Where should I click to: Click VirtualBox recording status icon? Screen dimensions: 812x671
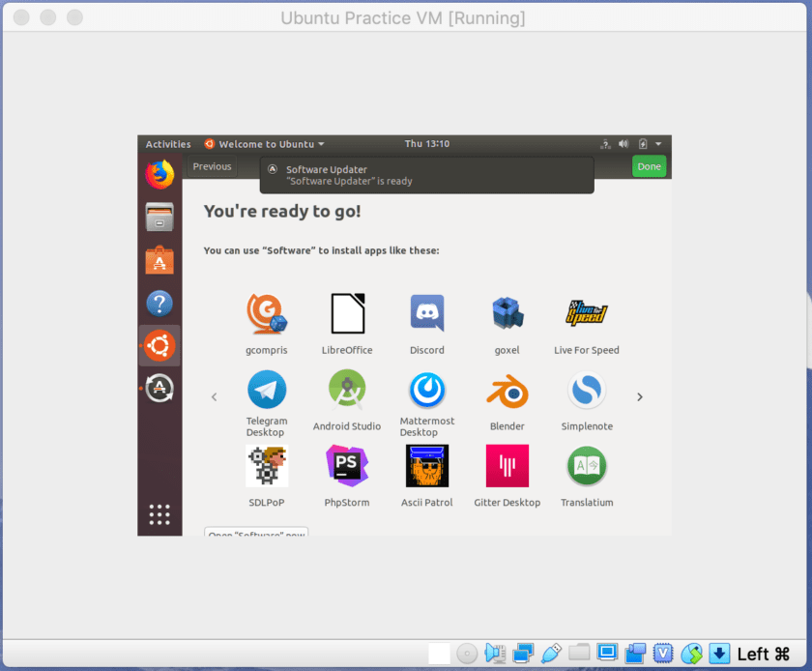[x=635, y=654]
